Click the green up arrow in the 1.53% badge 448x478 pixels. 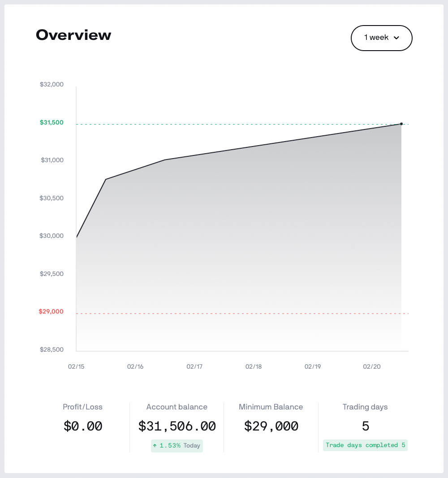coord(155,446)
